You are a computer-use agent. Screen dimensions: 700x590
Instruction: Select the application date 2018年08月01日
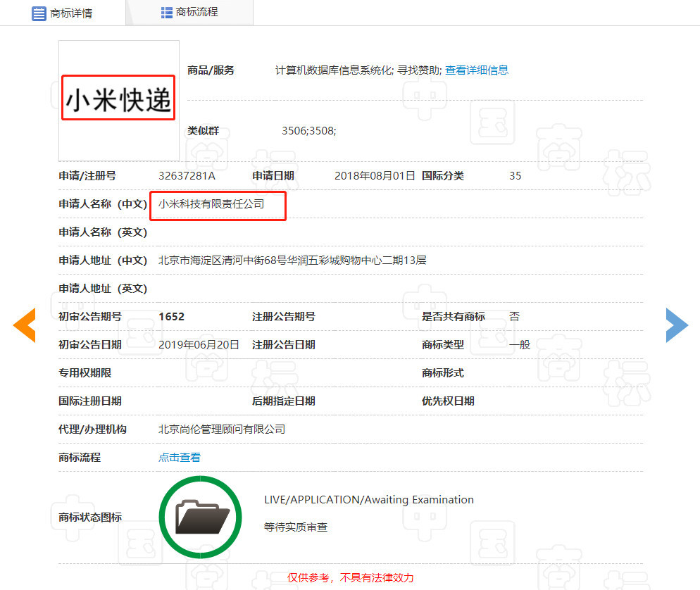pos(375,176)
